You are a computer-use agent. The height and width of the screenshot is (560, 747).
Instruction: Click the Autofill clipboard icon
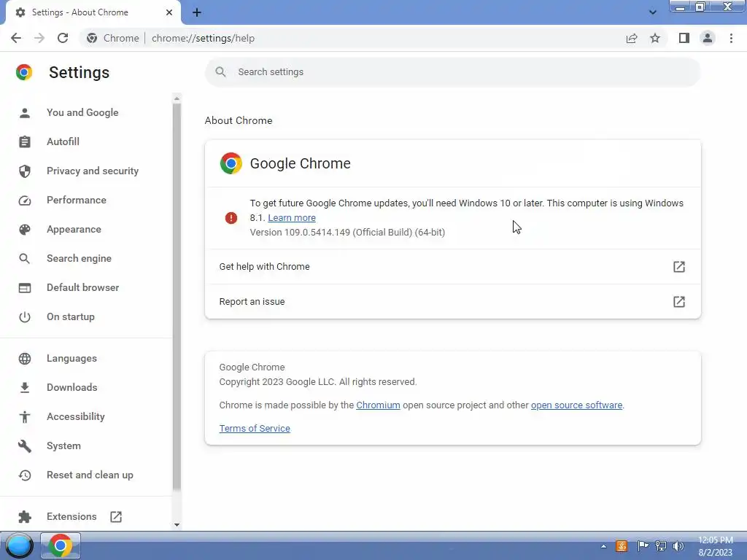[x=24, y=142]
